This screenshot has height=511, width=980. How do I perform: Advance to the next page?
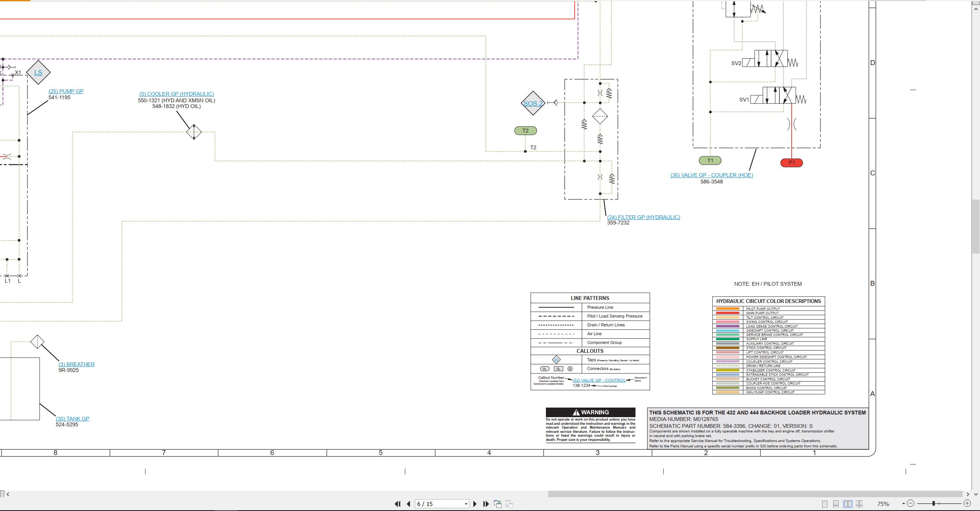[x=475, y=504]
